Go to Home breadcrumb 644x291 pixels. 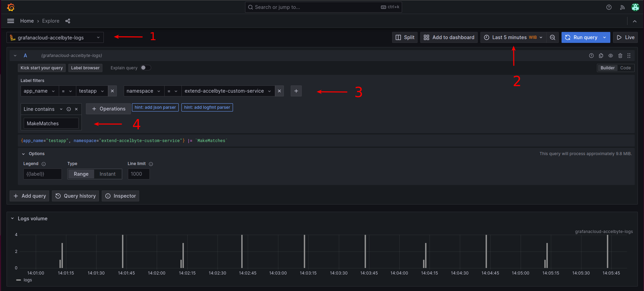point(27,21)
